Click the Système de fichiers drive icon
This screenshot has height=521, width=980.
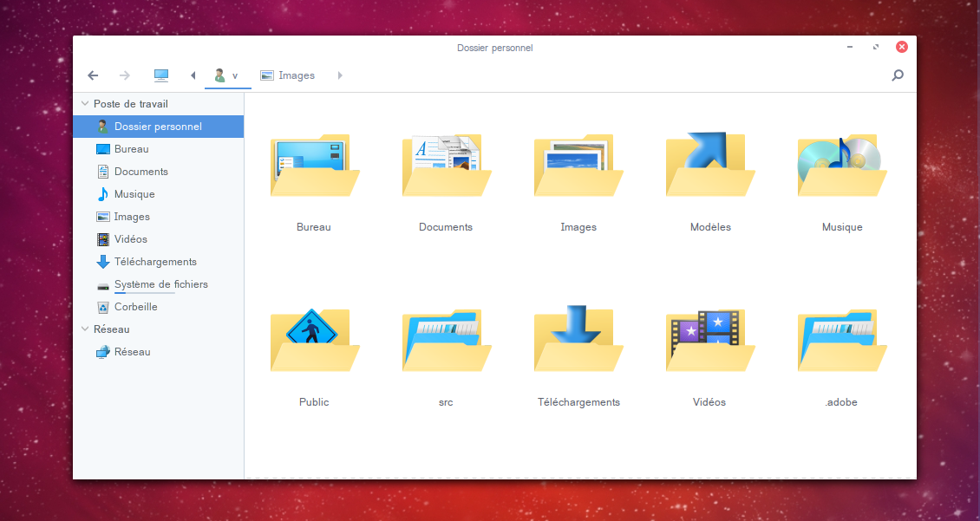103,286
